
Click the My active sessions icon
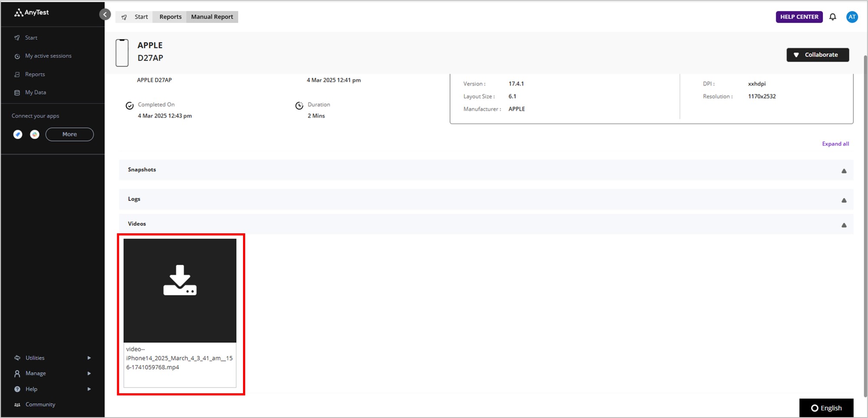coord(17,56)
